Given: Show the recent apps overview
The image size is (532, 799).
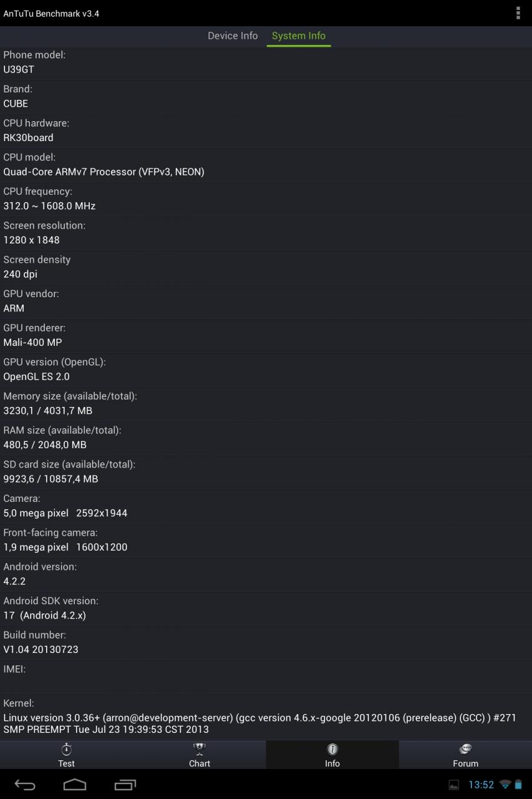Looking at the screenshot, I should (125, 785).
